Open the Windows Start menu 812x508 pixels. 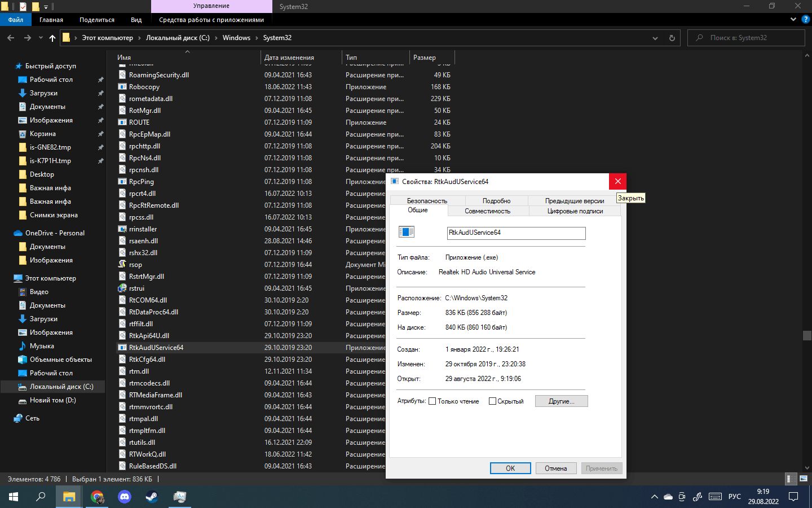(14, 497)
